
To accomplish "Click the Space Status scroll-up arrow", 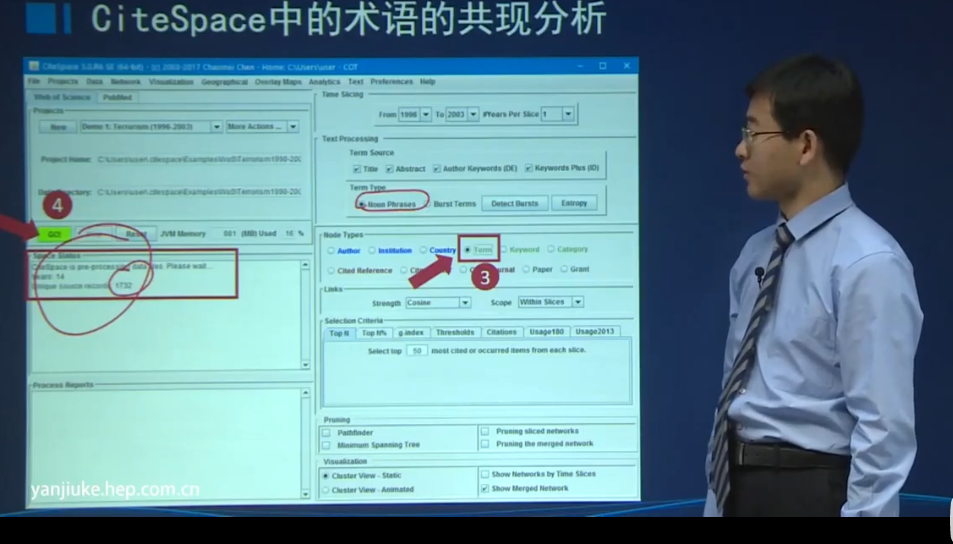I will coord(305,265).
